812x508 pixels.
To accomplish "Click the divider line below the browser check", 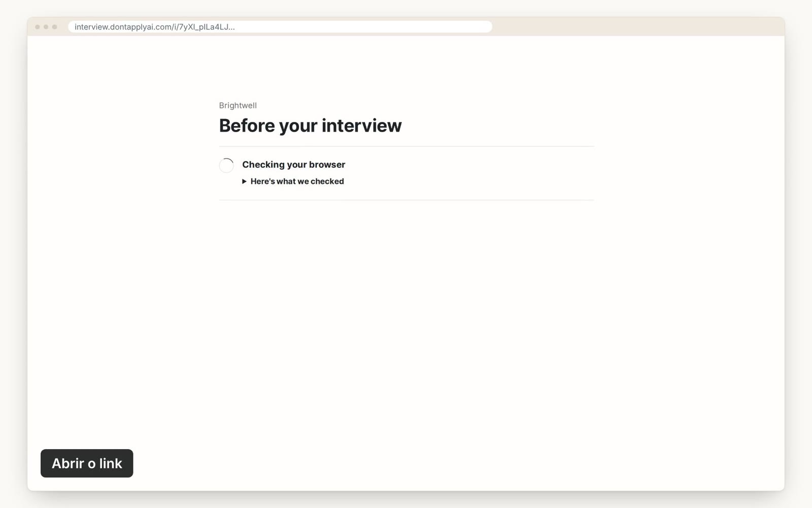I will tap(407, 200).
